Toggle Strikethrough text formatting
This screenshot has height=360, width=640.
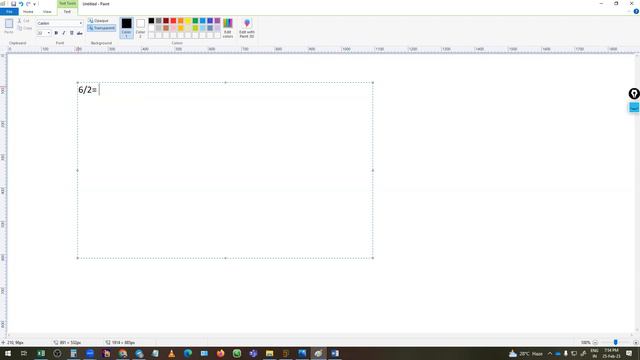tap(80, 33)
